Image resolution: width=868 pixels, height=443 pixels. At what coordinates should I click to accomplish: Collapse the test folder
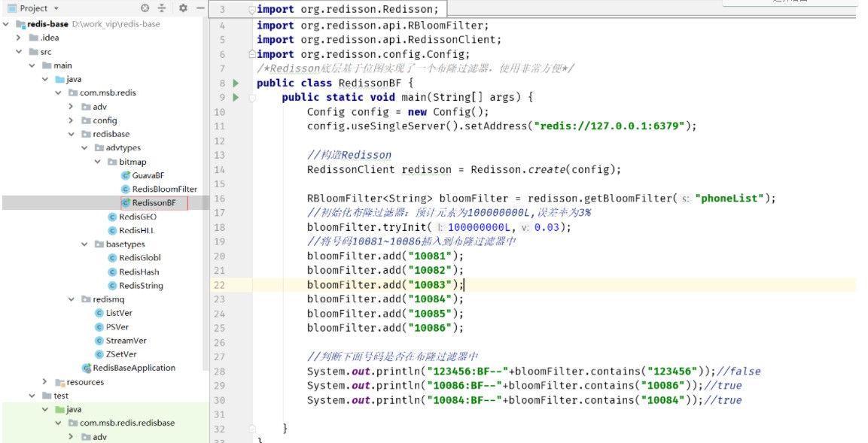(x=32, y=396)
